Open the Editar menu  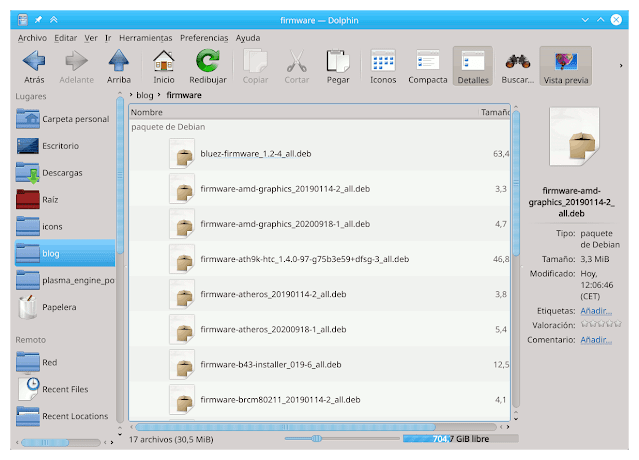click(x=66, y=38)
